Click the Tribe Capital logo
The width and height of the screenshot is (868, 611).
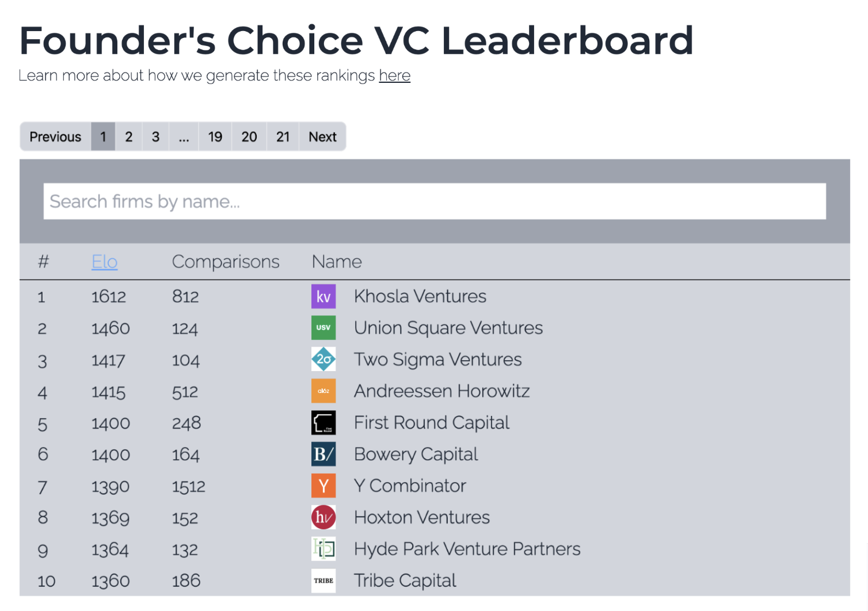click(323, 581)
